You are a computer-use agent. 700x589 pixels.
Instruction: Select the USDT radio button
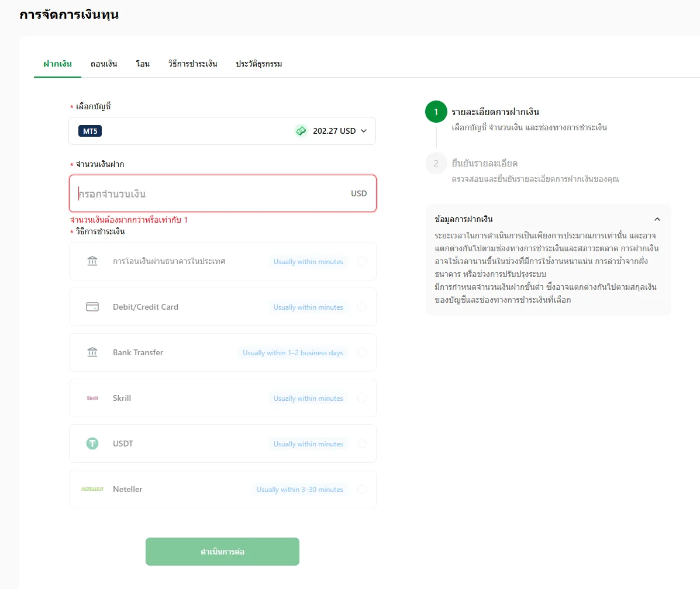click(362, 444)
